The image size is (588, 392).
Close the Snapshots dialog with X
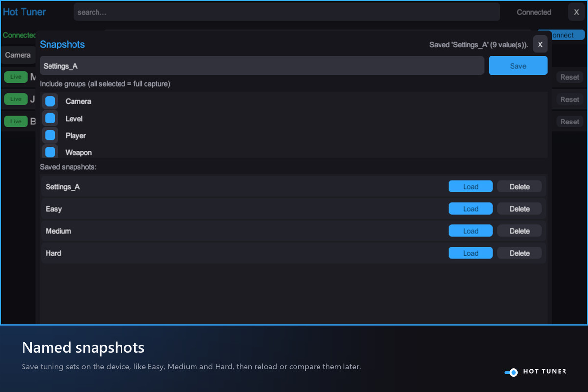click(x=540, y=45)
